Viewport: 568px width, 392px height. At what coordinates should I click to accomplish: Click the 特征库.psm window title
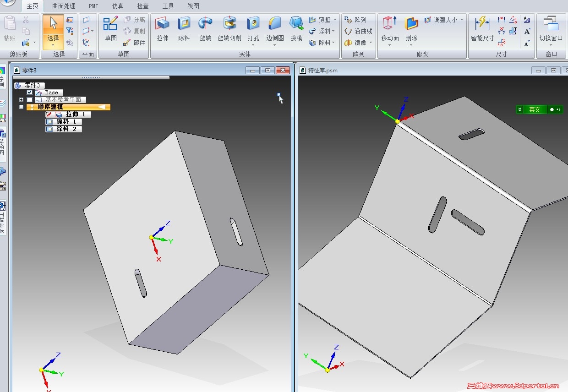[322, 70]
